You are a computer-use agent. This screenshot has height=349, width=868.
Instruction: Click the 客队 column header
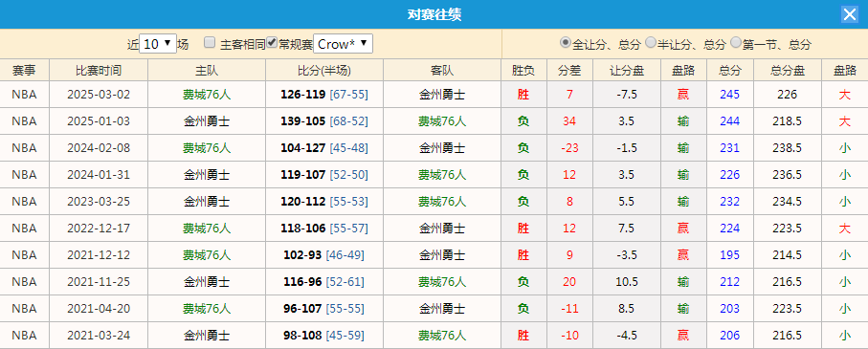coord(442,70)
